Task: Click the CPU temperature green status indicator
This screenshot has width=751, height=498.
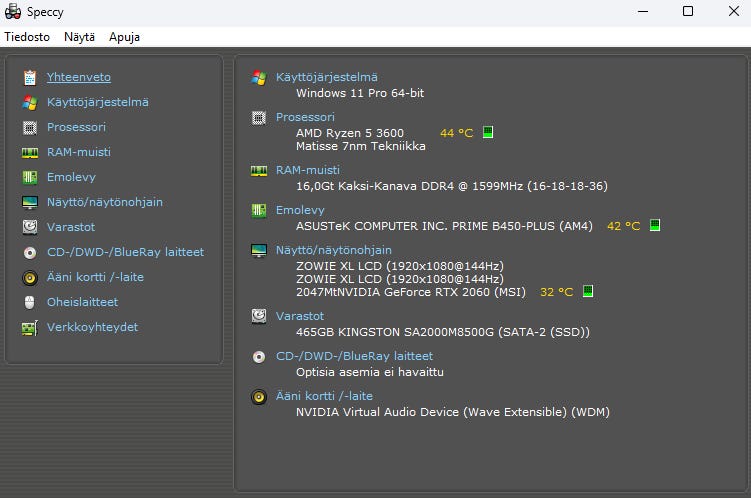Action: (x=488, y=132)
